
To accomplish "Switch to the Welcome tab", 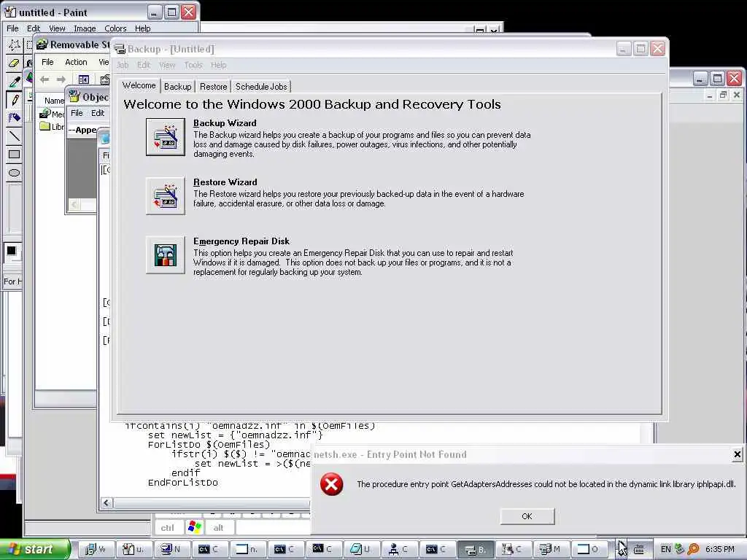I will click(x=139, y=86).
